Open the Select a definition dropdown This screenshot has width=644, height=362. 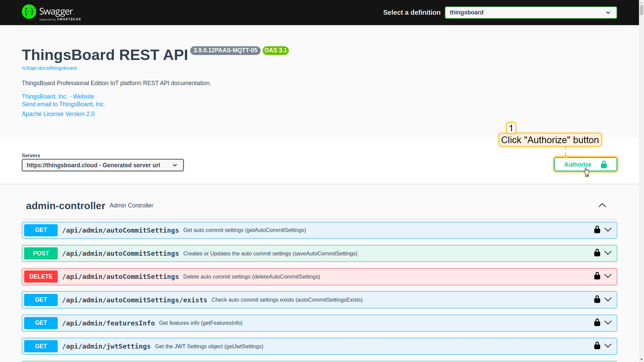530,12
